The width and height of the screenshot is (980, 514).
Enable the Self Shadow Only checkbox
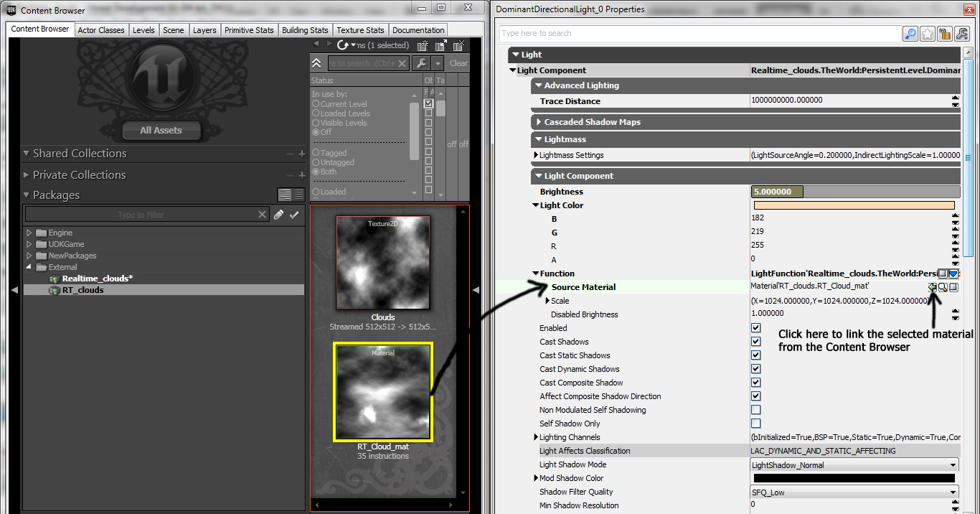coord(755,423)
